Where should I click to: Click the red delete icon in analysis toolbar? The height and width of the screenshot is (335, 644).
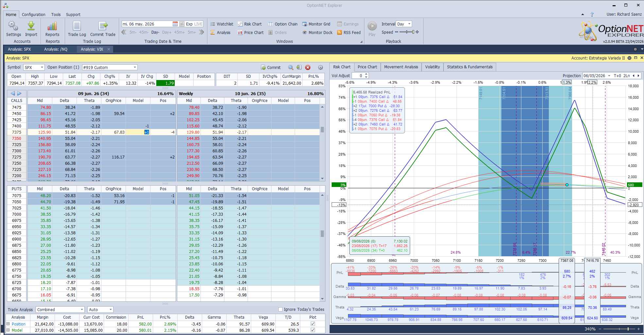click(x=308, y=67)
